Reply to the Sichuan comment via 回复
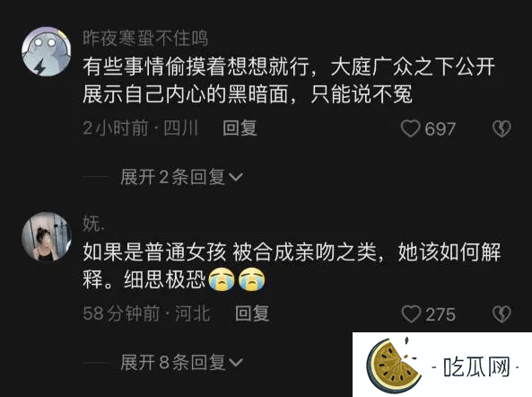This screenshot has height=397, width=532. pos(240,128)
